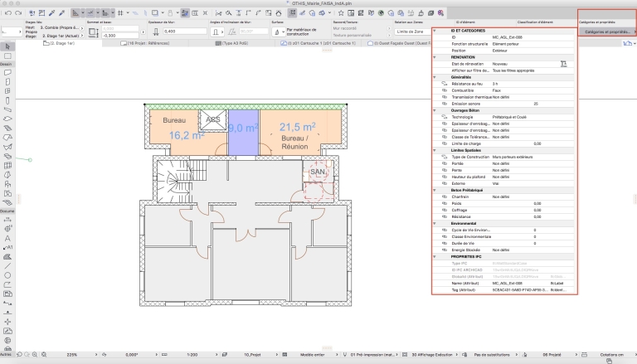Click the Redo arrow
The image size is (637, 364).
(18, 13)
